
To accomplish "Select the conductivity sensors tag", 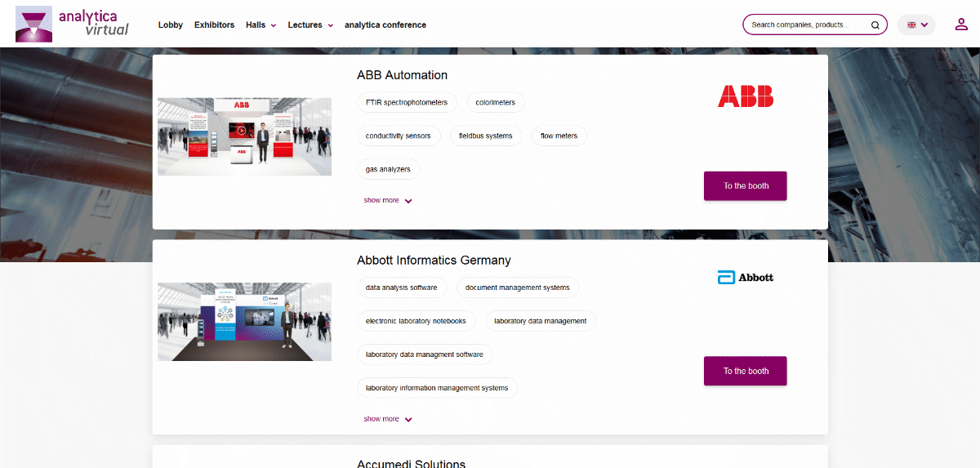I will (x=399, y=136).
